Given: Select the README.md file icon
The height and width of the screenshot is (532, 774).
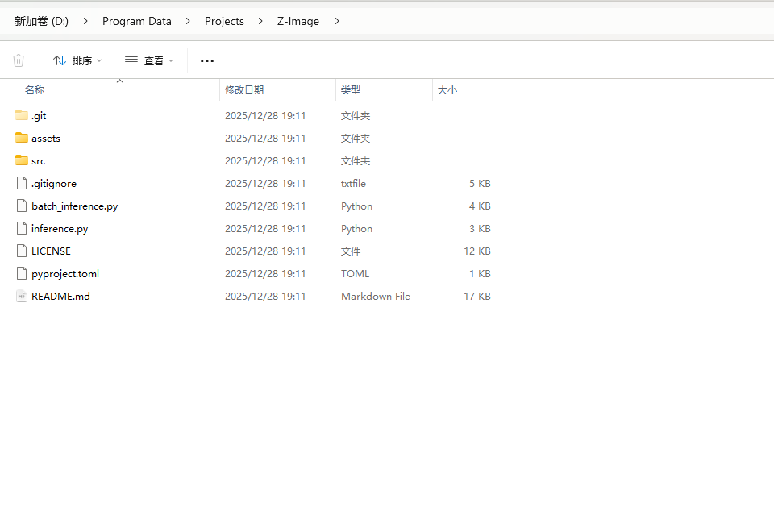Looking at the screenshot, I should (x=22, y=296).
